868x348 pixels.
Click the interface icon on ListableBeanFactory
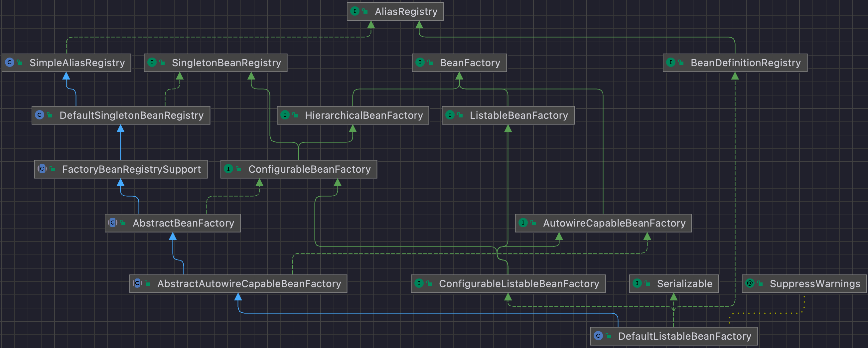click(x=450, y=115)
